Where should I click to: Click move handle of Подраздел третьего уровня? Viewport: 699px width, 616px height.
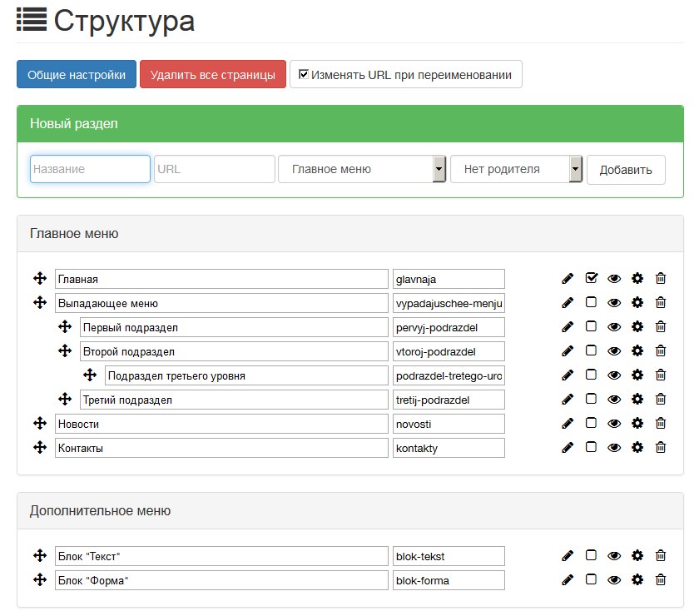(90, 375)
